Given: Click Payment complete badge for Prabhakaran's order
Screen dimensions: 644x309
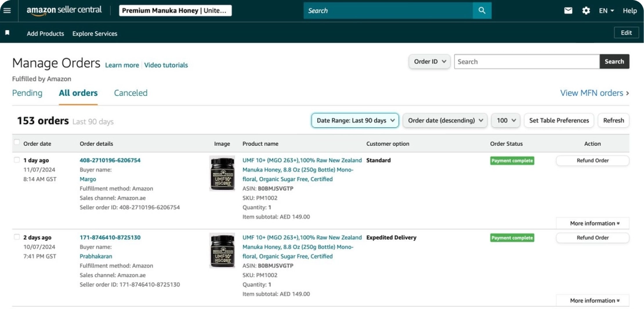Looking at the screenshot, I should click(512, 238).
